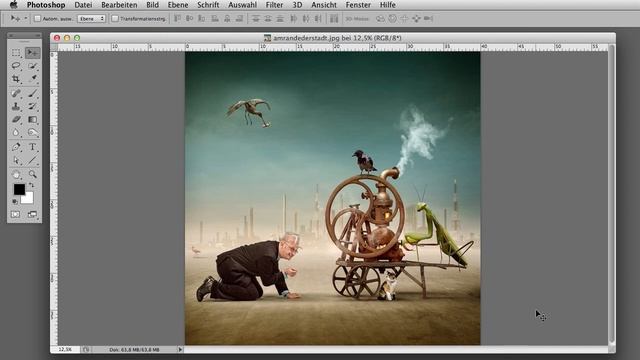
Task: Activate 3D zoom camera mode icon
Action: point(428,18)
